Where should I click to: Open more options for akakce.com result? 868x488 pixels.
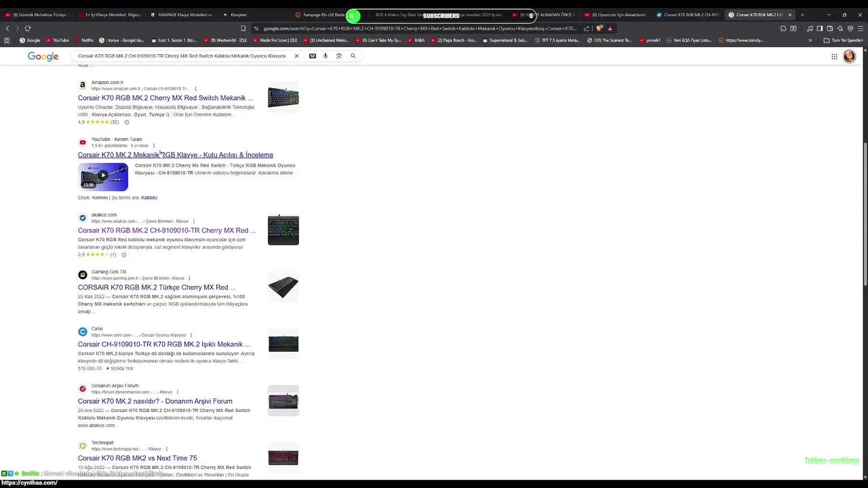(x=194, y=221)
